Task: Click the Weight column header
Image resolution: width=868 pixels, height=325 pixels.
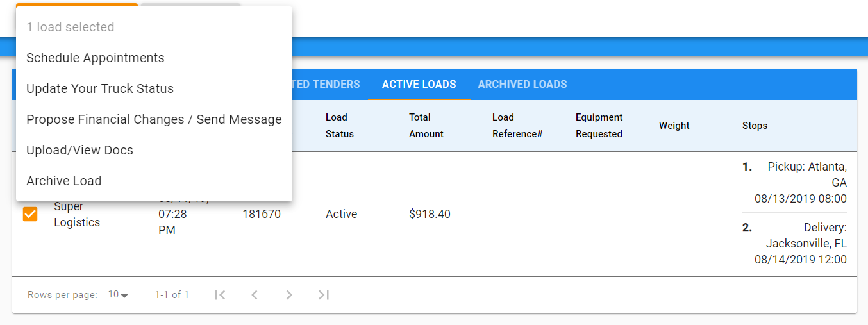Action: pos(674,126)
